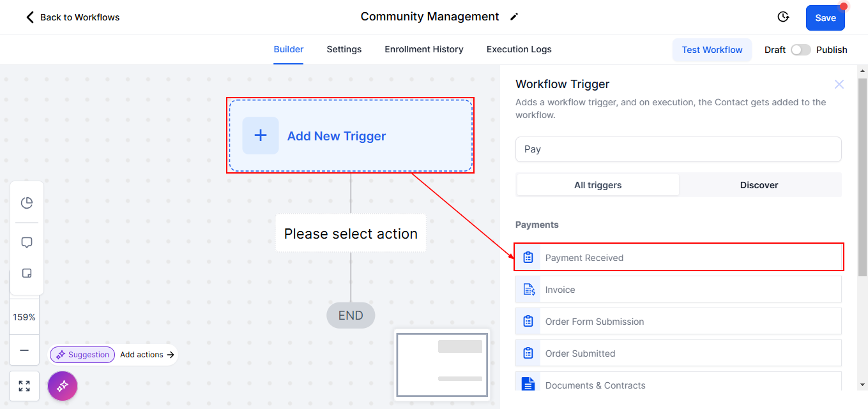Click the Payment Received clipboard icon
The image size is (868, 409).
pos(528,258)
